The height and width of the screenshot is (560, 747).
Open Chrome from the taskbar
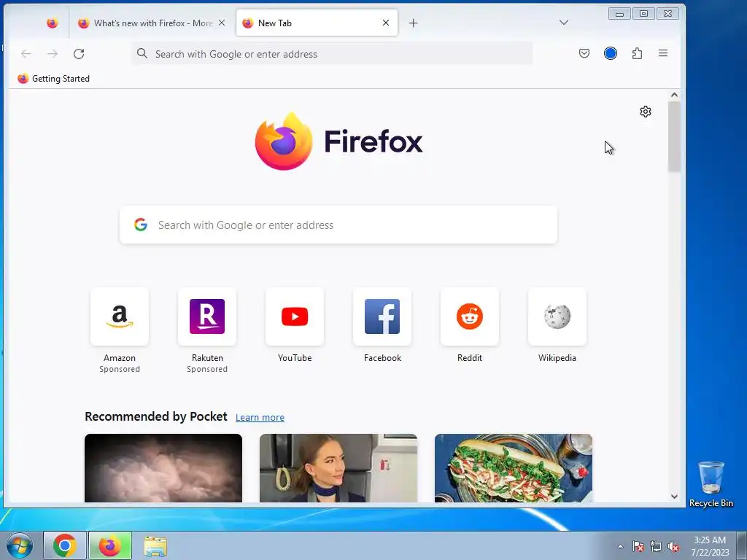65,545
